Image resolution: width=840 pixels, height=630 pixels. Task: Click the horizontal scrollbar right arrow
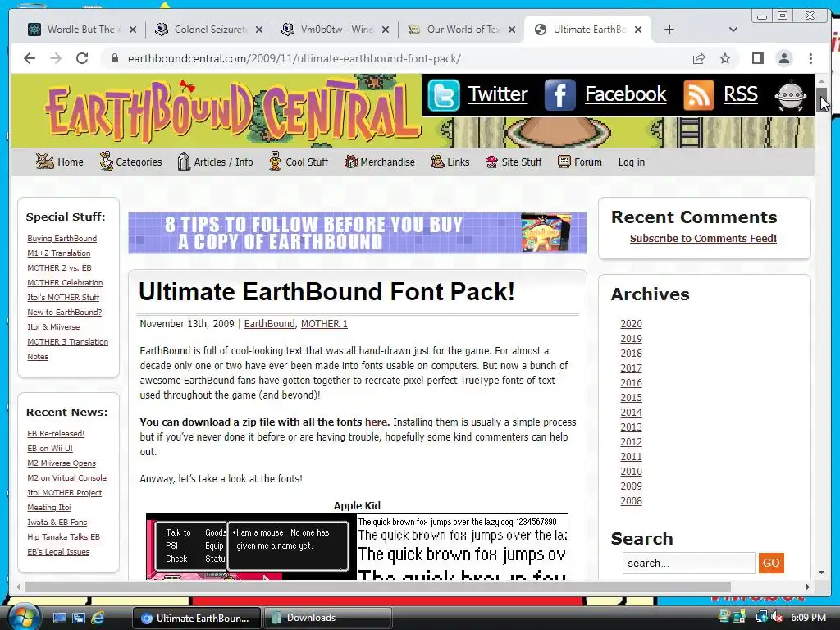coord(808,587)
